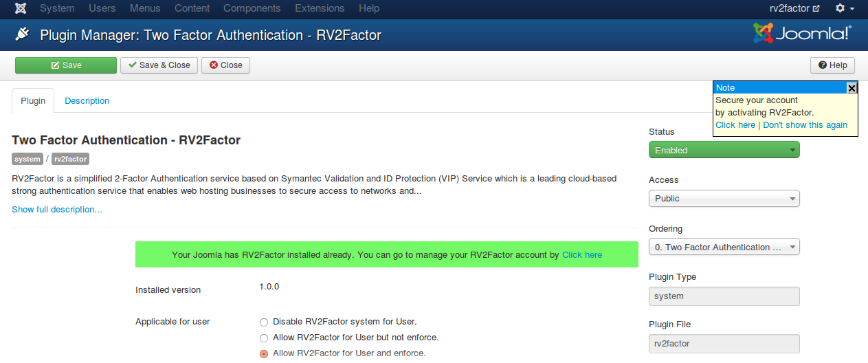Close the Note popup with X
The height and width of the screenshot is (363, 868).
pyautogui.click(x=852, y=87)
